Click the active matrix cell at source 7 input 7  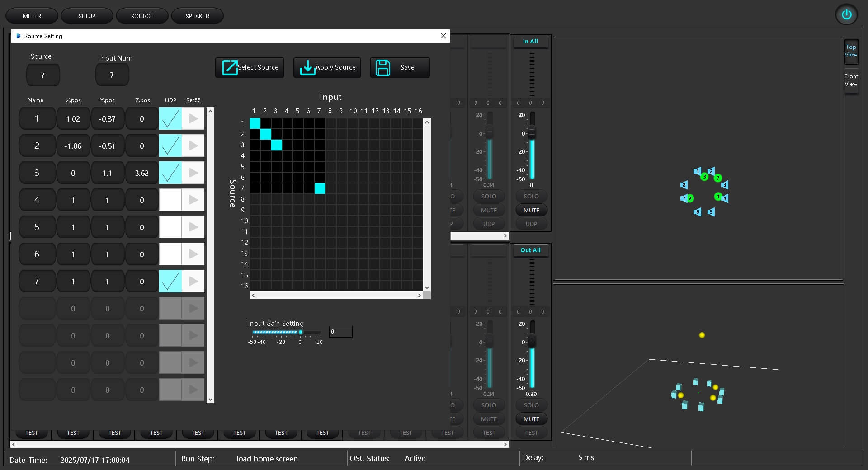[x=320, y=189]
